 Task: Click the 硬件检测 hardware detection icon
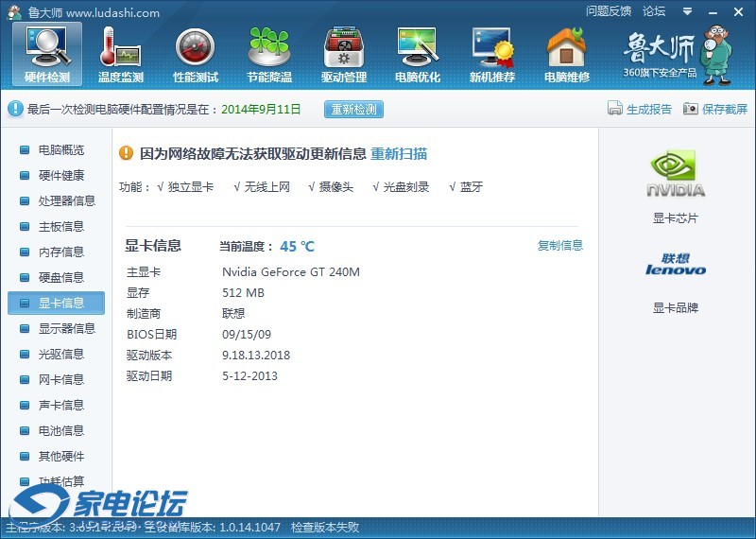click(x=47, y=54)
